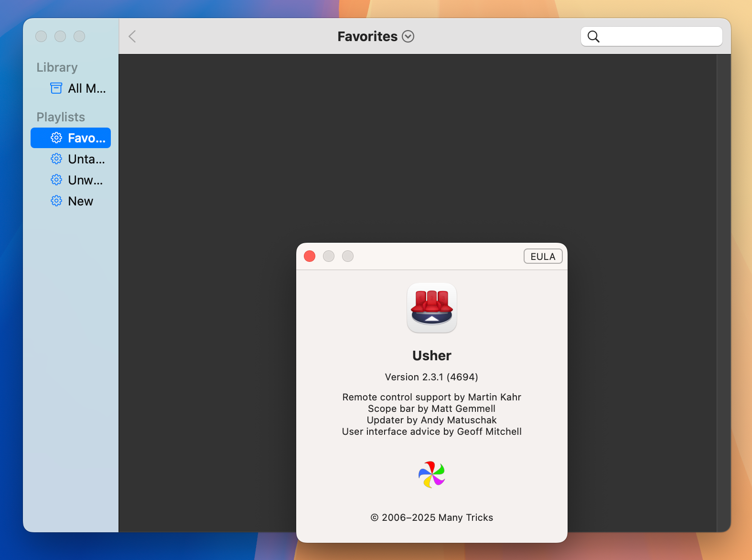Focus the search field in toolbar
The image size is (752, 560).
tap(652, 36)
